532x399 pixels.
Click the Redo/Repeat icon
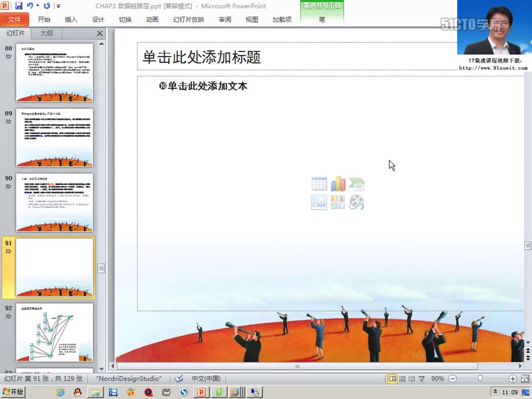click(47, 6)
